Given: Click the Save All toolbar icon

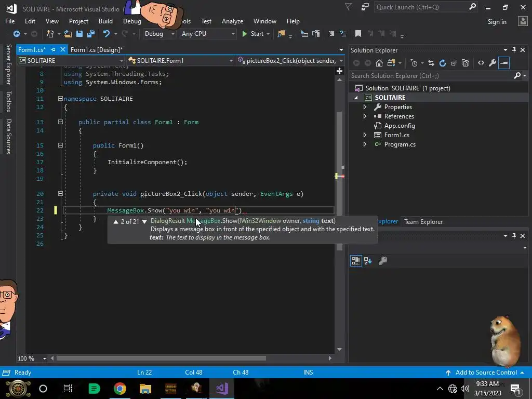Looking at the screenshot, I should [x=90, y=34].
